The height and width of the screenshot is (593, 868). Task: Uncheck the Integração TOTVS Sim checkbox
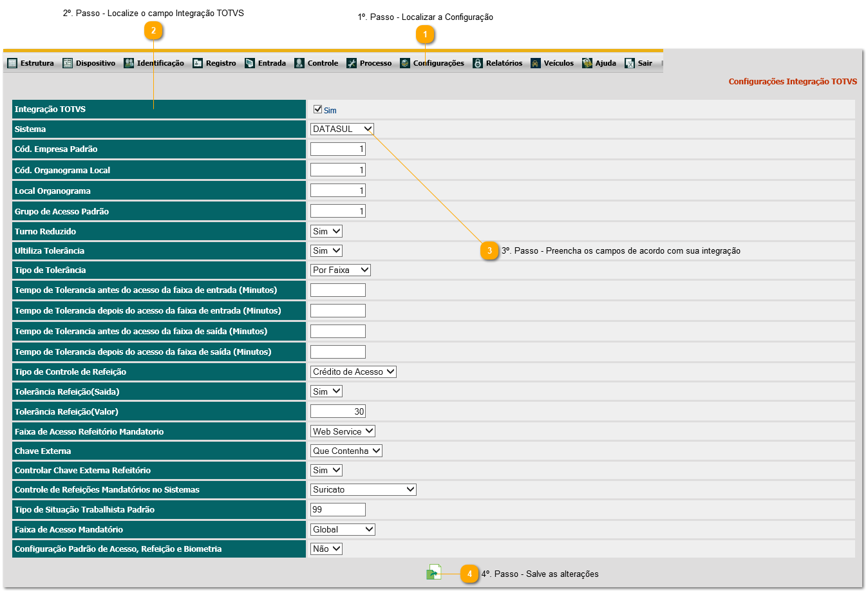[x=317, y=109]
